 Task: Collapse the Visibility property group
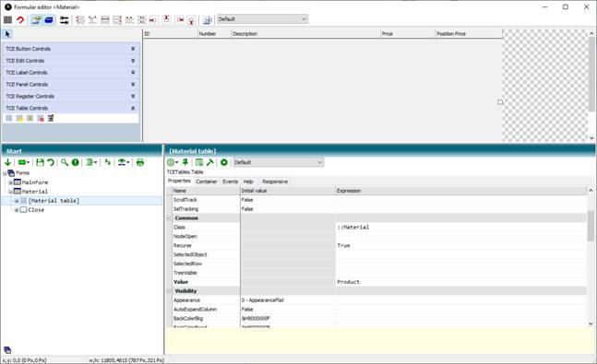169,291
